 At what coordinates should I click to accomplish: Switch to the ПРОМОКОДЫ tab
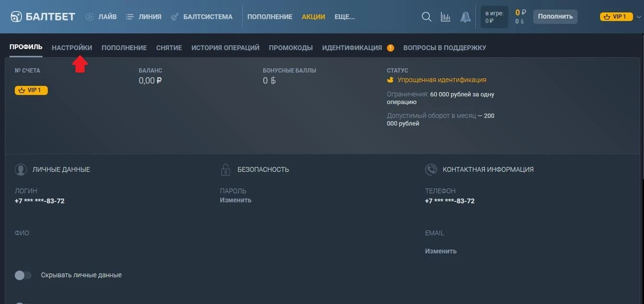click(291, 48)
